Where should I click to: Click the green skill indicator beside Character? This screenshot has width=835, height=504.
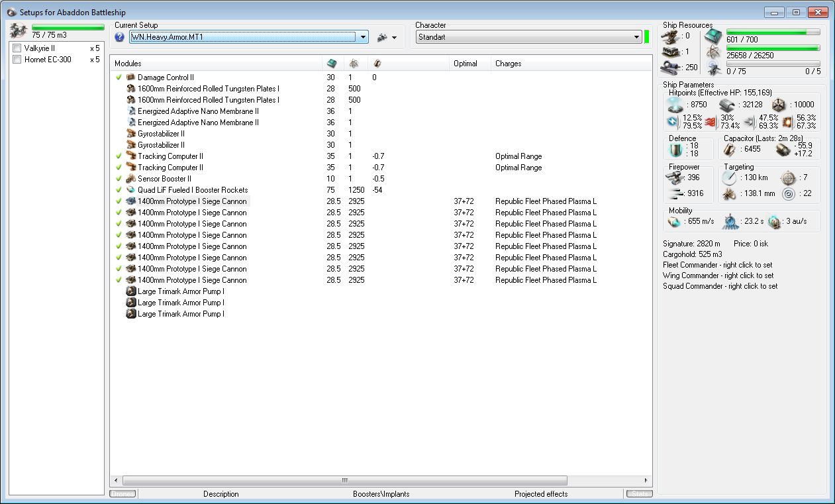click(646, 37)
